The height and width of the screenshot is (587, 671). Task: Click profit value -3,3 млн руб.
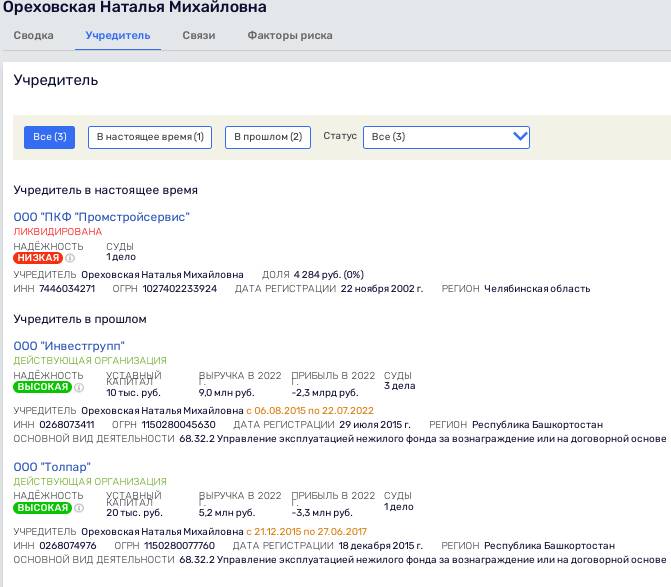tap(322, 513)
